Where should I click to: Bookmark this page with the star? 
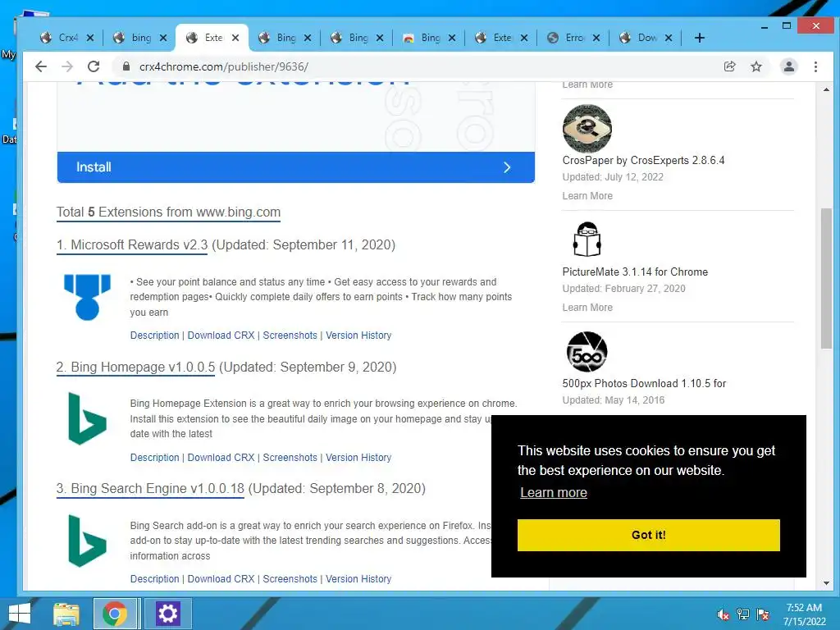pos(756,66)
